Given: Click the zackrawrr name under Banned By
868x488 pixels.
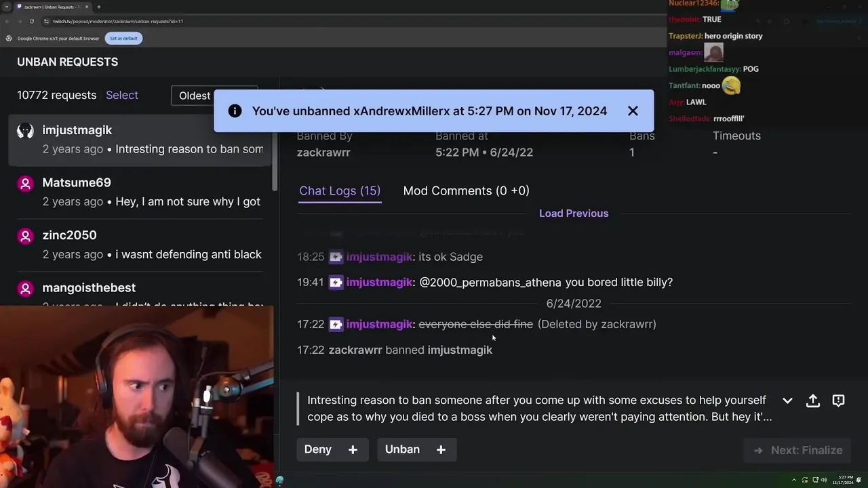Looking at the screenshot, I should (x=323, y=152).
